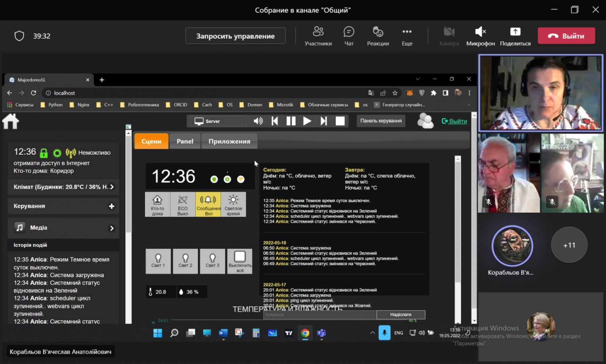
Task: Switch to the Panel tab
Action: (185, 141)
